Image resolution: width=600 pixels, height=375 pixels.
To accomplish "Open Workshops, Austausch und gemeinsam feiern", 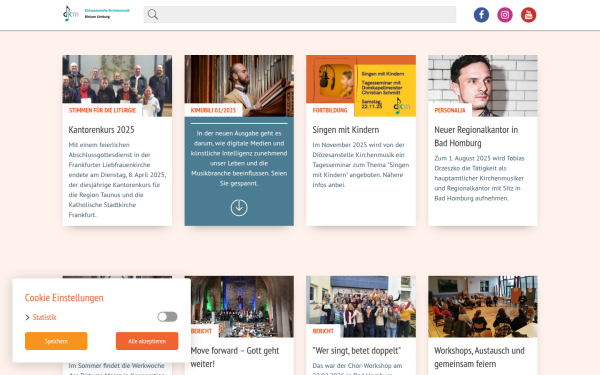I will pos(479,357).
